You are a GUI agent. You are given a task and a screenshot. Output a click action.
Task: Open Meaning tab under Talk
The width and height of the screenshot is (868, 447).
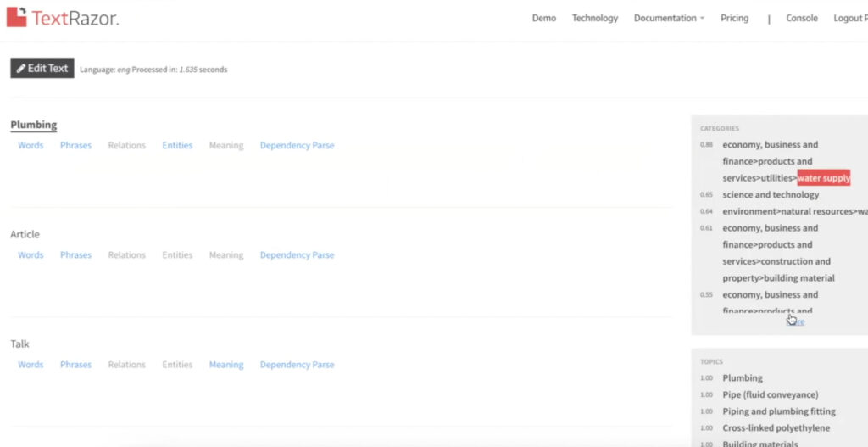coord(225,365)
